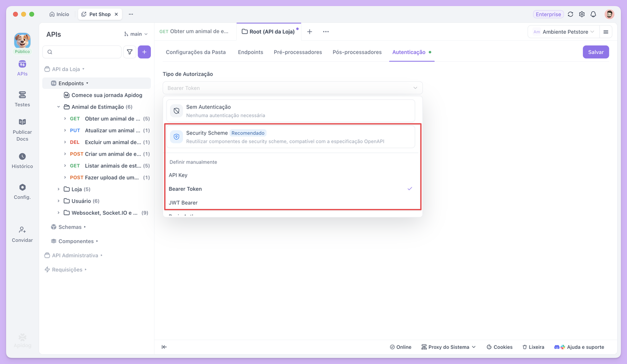Click the API search input field
The image size is (627, 364).
click(x=82, y=52)
